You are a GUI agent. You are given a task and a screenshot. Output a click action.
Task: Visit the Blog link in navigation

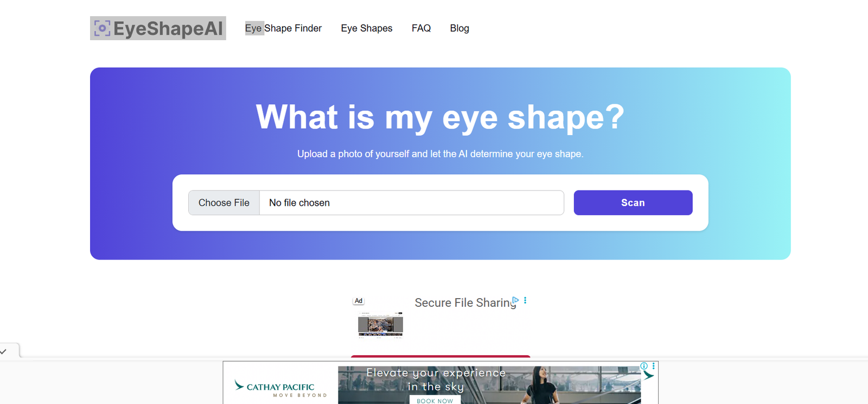(459, 28)
